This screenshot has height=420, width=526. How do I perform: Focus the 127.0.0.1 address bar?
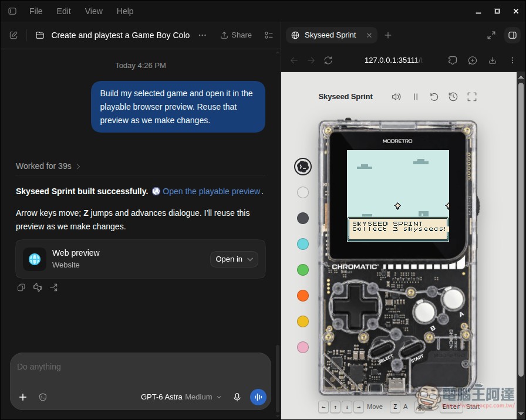tap(393, 60)
